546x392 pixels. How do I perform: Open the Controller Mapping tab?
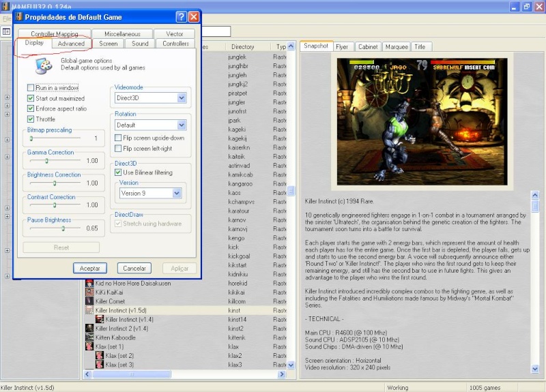tap(55, 33)
